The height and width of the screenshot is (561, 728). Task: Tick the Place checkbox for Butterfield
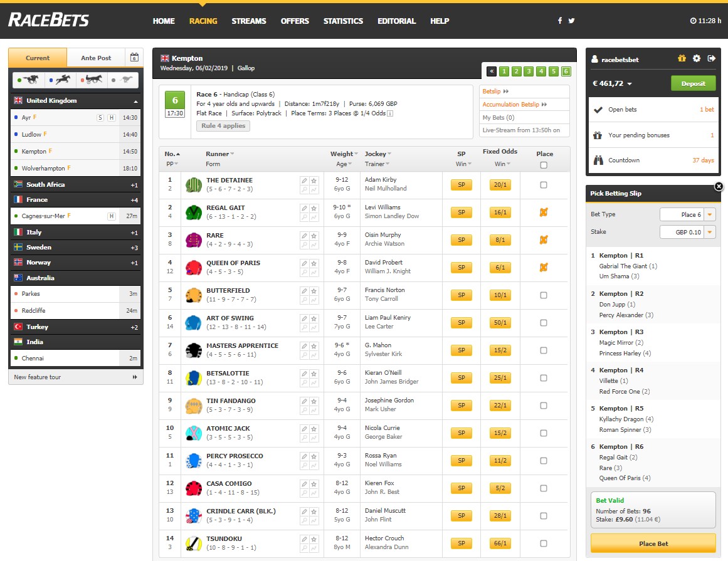tap(544, 295)
